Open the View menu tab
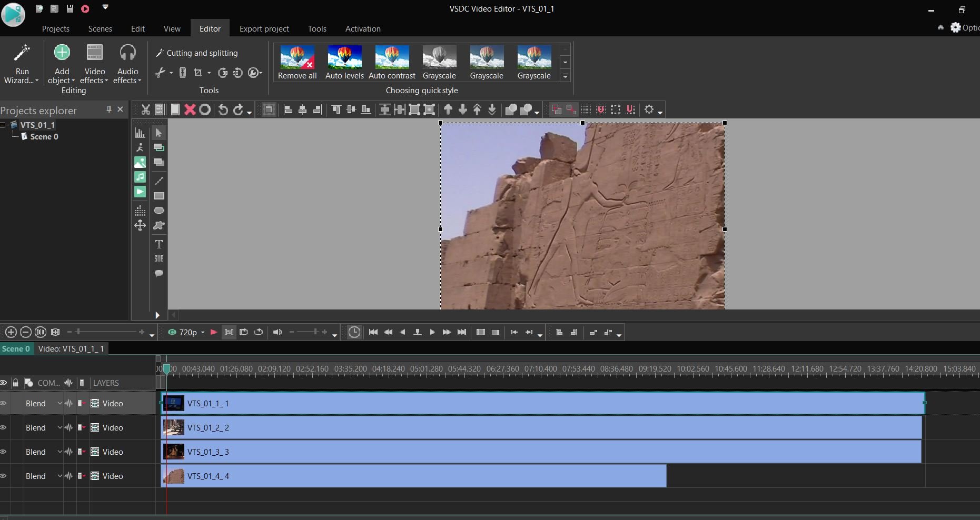 [x=172, y=28]
